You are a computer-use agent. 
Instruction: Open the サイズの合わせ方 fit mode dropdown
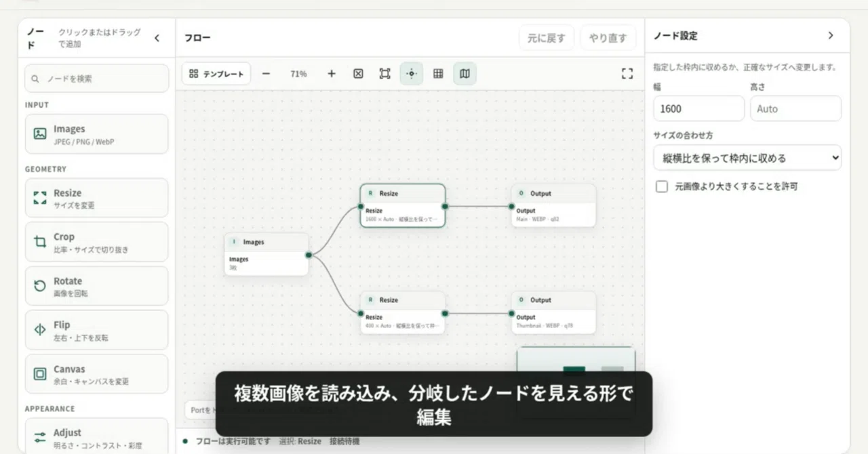tap(747, 158)
